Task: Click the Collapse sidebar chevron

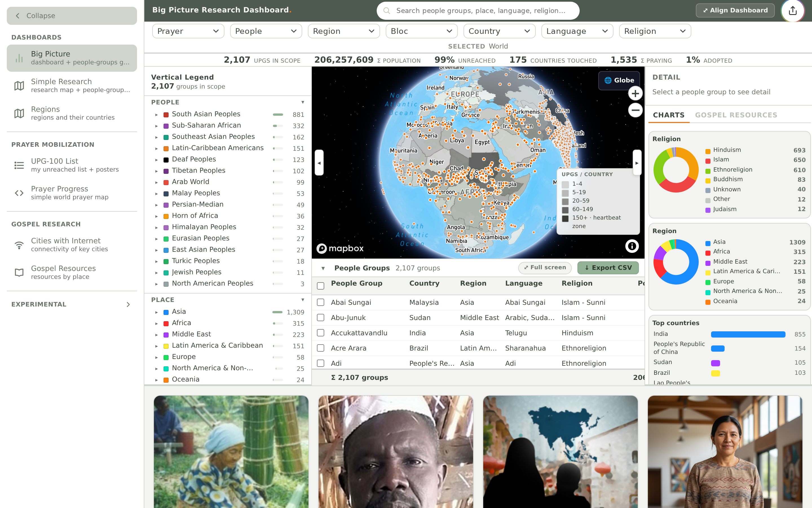Action: tap(18, 16)
